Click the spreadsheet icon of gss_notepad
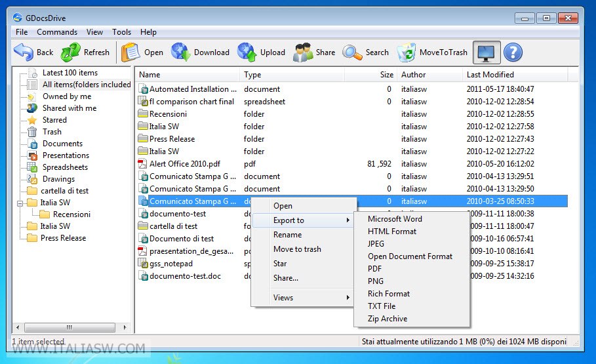Screen dimensions: 596x364 [x=143, y=263]
